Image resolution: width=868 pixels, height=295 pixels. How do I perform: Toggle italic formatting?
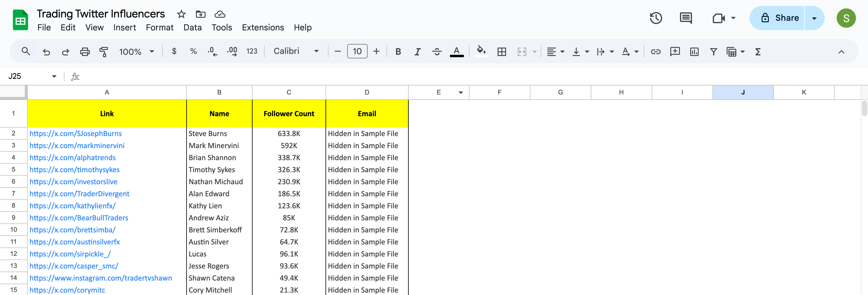(x=417, y=51)
